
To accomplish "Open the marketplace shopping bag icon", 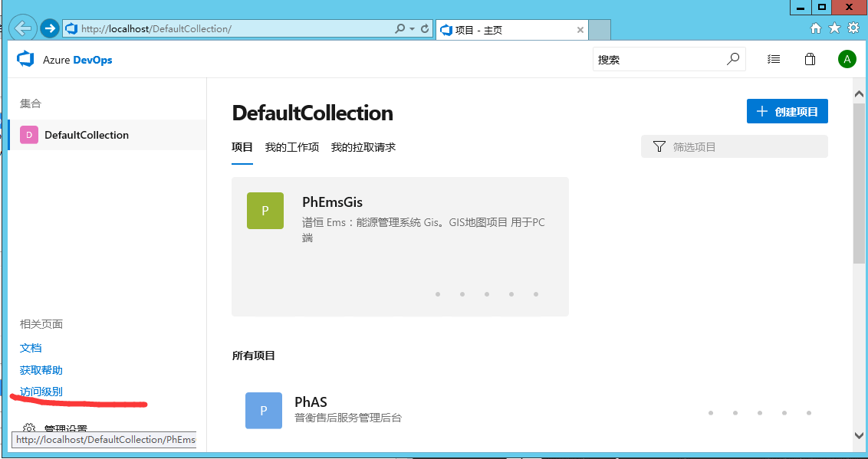I will pyautogui.click(x=810, y=59).
